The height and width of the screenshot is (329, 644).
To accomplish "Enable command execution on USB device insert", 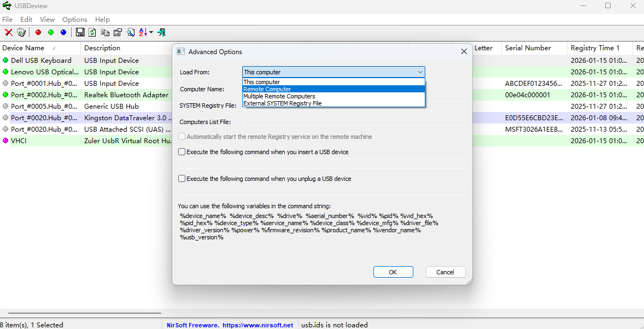I will point(182,152).
